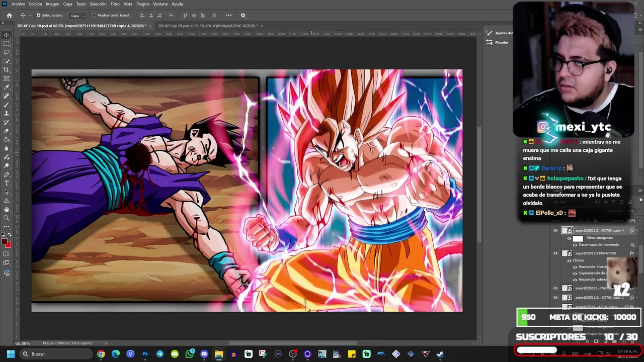Open the Windows Start menu
Viewport: 644px width, 362px height.
(11, 354)
